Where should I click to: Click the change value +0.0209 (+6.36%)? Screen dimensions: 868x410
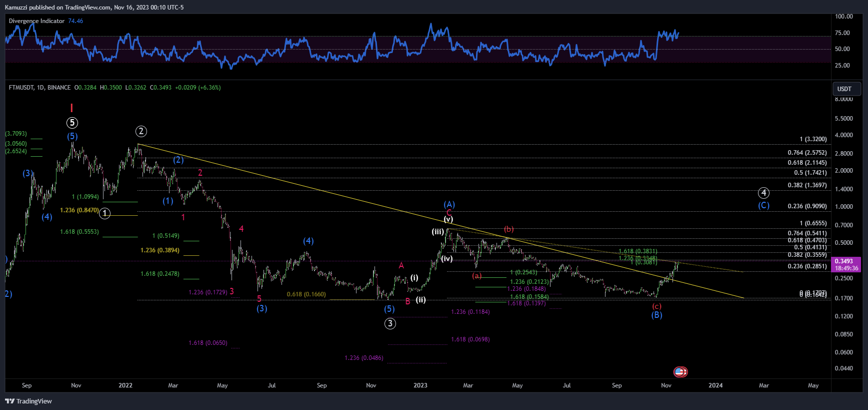(198, 88)
